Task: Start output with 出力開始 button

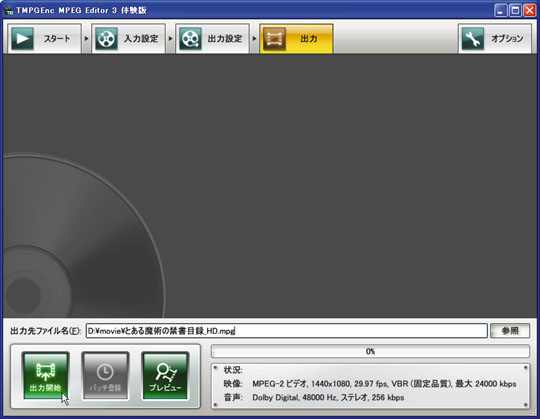Action: pos(45,376)
